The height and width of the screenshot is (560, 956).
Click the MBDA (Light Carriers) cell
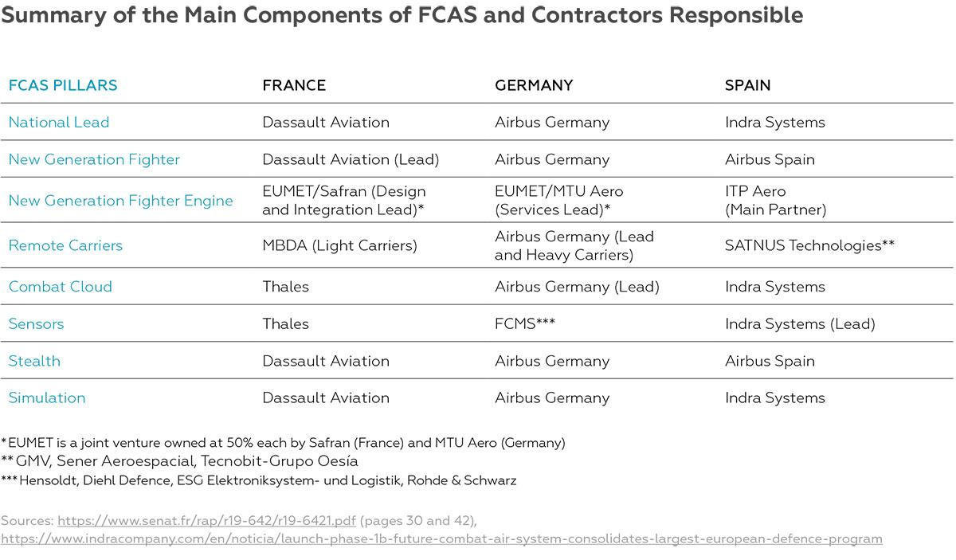click(x=339, y=245)
